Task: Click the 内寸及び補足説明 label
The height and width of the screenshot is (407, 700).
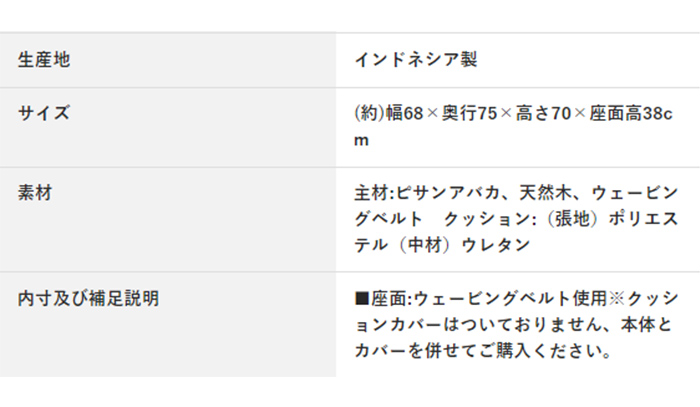Action: 88,298
